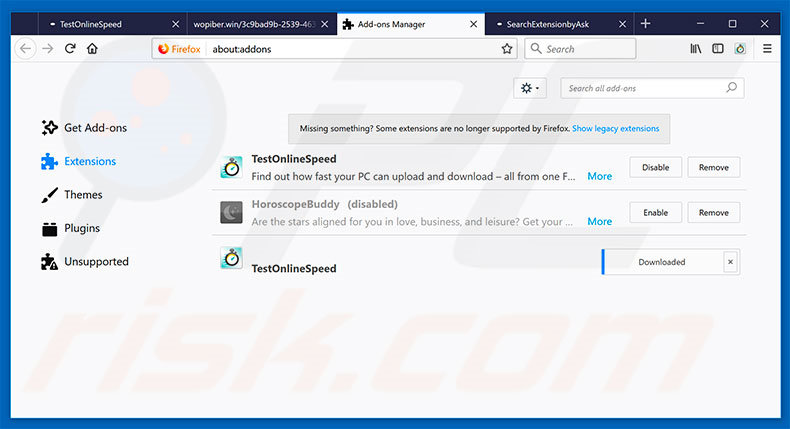Reload the current page
This screenshot has width=790, height=429.
(70, 49)
